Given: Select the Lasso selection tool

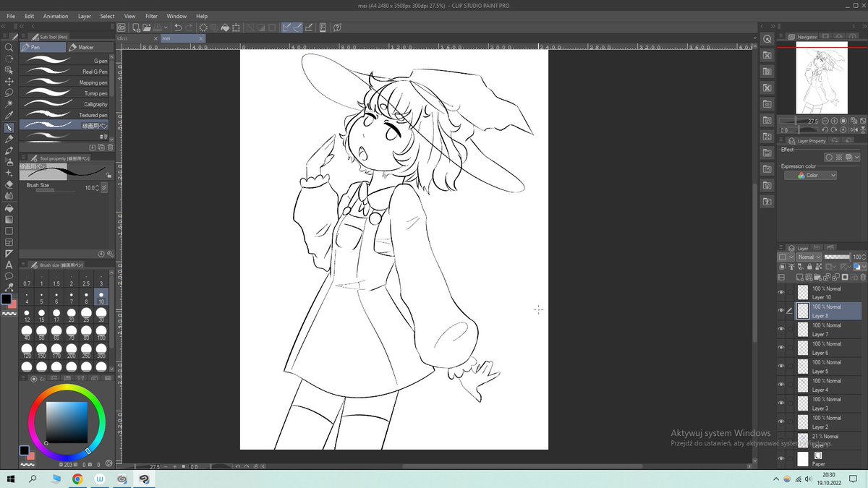Looking at the screenshot, I should coord(9,93).
